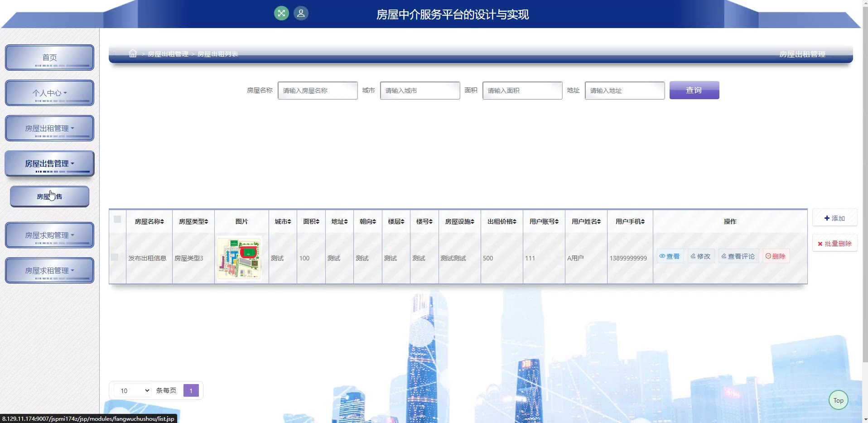Image resolution: width=868 pixels, height=423 pixels.
Task: Sort table by 房屋名称 column
Action: coord(149,221)
